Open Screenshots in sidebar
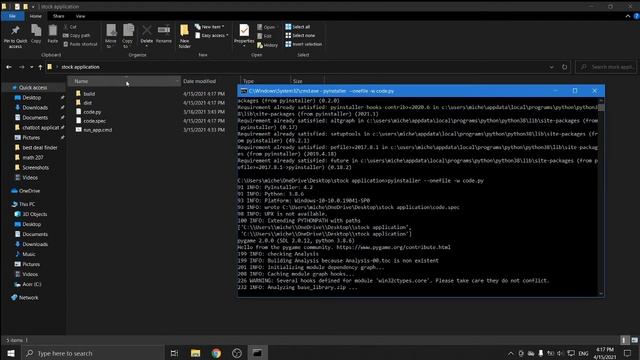Viewport: 640px width, 360px height. pyautogui.click(x=36, y=167)
